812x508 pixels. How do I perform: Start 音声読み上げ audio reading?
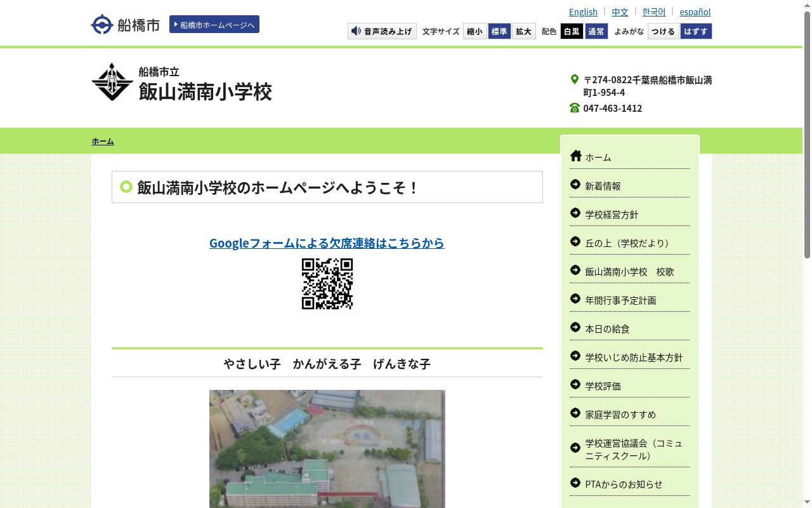(382, 31)
